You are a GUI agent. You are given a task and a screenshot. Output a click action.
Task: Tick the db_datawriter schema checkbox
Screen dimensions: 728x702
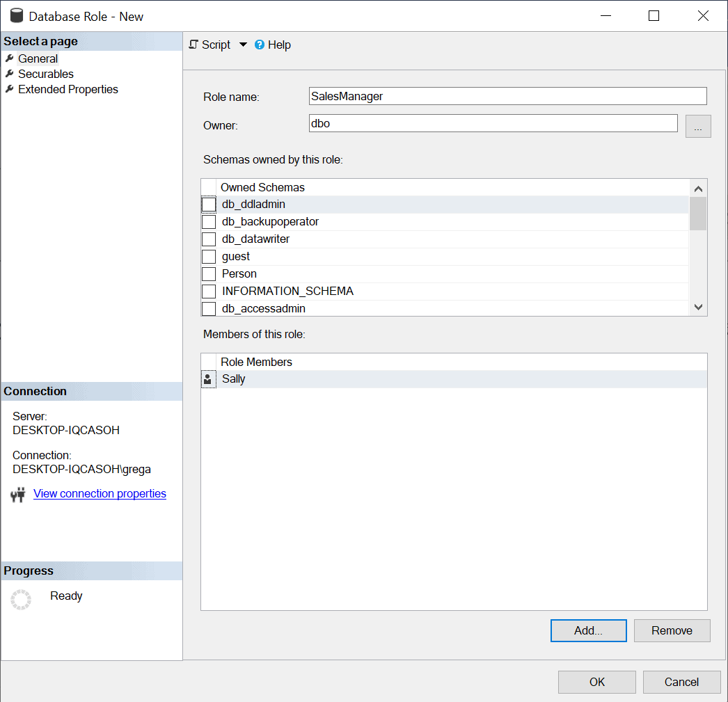pyautogui.click(x=209, y=239)
